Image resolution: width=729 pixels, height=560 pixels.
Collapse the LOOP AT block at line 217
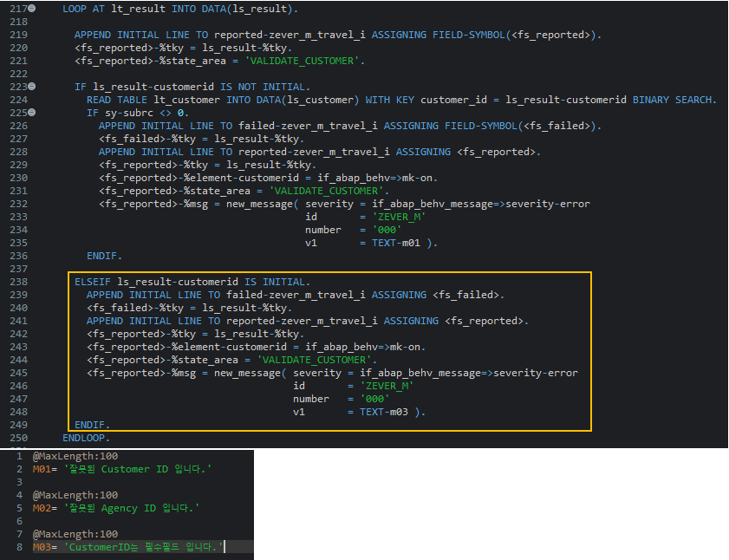(x=31, y=9)
